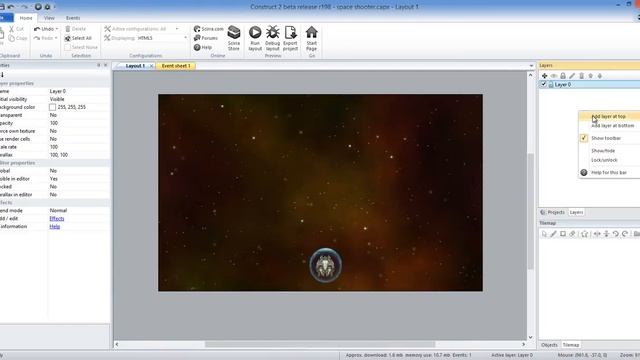
Task: Click the Blend mode value Normal
Action: click(58, 211)
